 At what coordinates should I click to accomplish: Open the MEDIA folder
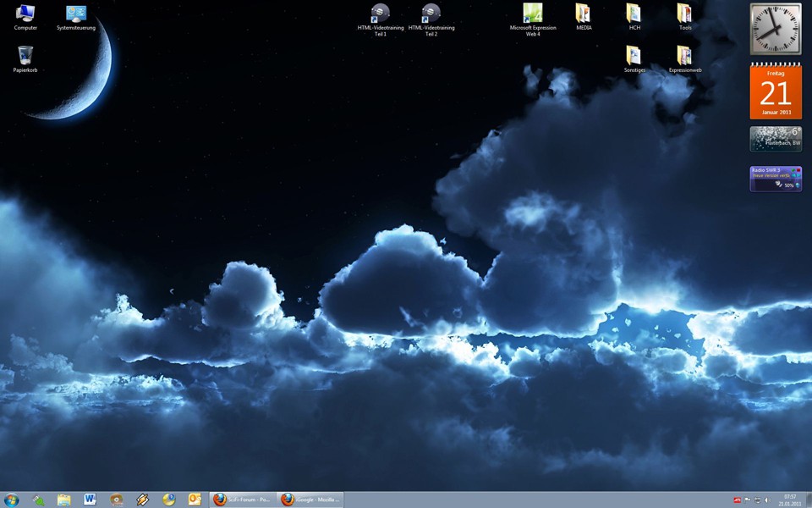[584, 14]
